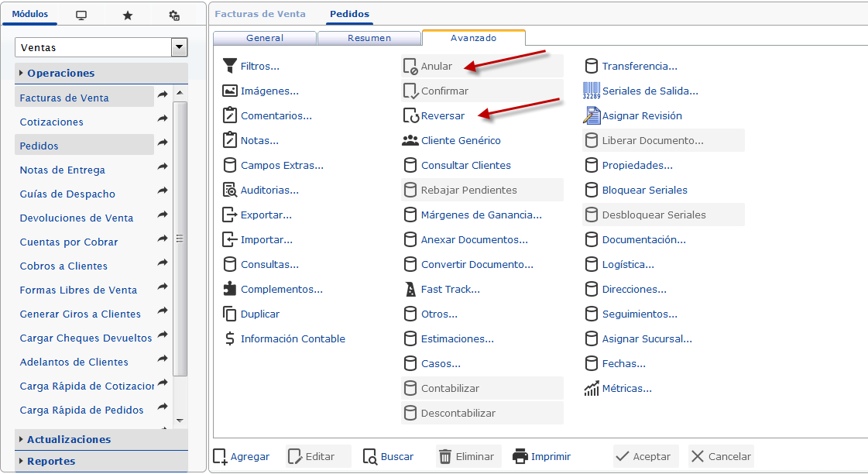Click the Reversar undo icon
Screen dimensions: 868x474
point(410,115)
